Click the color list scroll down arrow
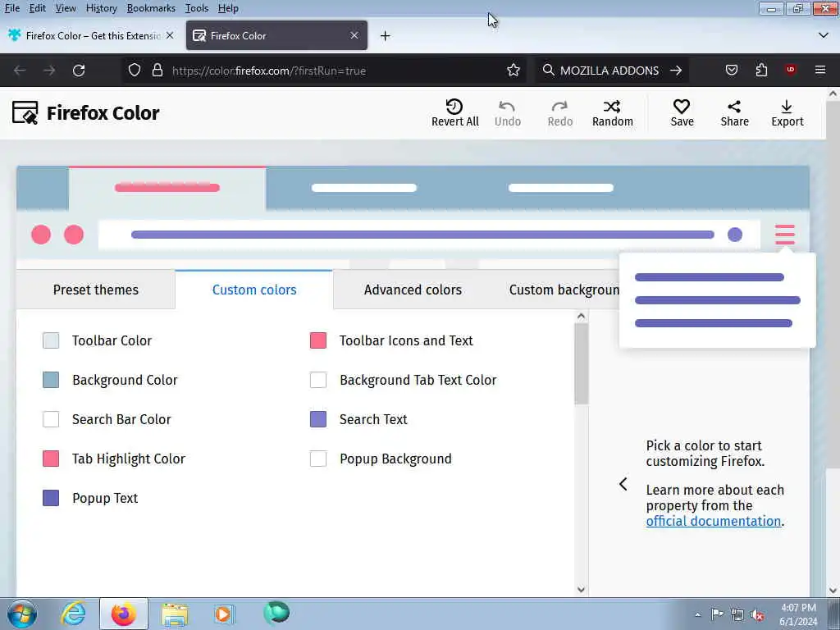The height and width of the screenshot is (630, 840). [582, 589]
